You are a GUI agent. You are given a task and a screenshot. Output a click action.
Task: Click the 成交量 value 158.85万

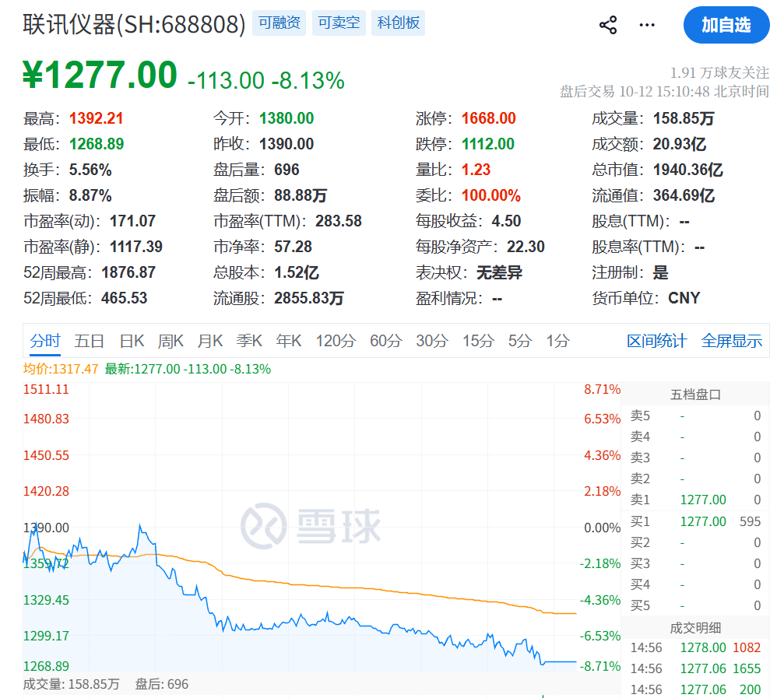tap(684, 118)
